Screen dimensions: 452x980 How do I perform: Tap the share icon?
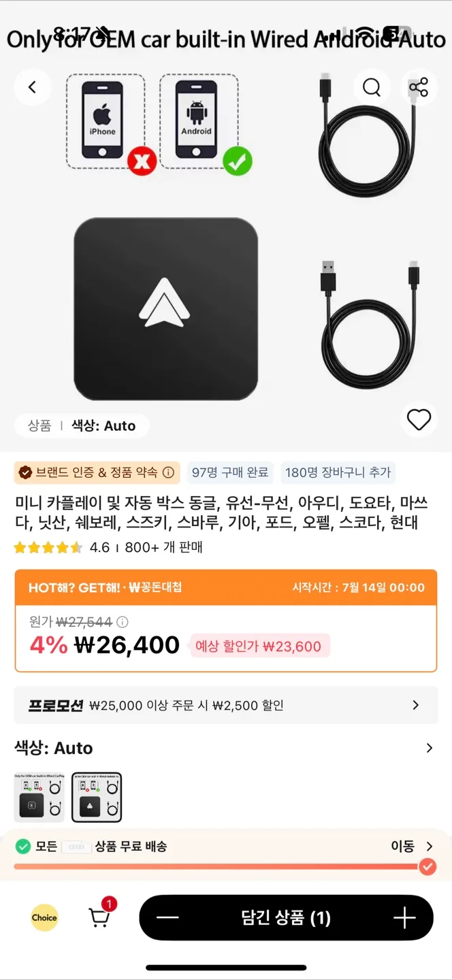tap(419, 87)
